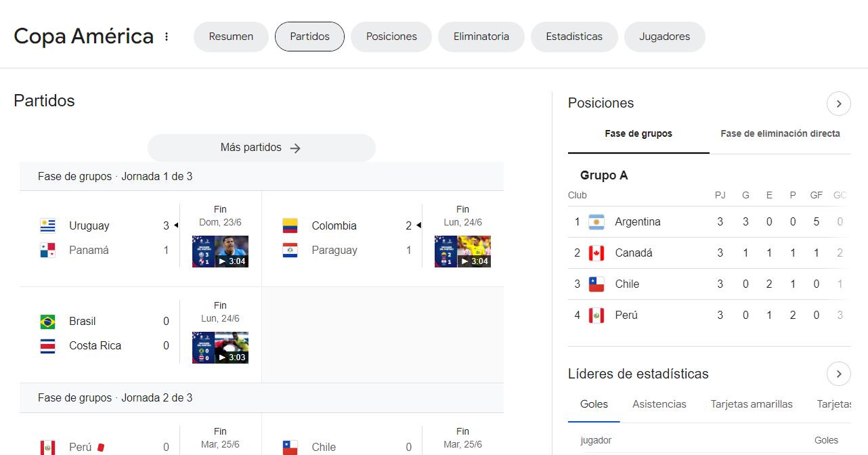Open the three-dot menu beside Copa América

point(167,37)
